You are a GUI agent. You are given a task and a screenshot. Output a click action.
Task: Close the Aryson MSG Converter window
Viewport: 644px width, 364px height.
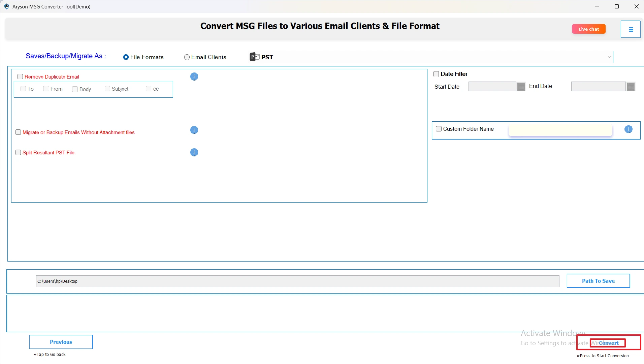(x=636, y=6)
